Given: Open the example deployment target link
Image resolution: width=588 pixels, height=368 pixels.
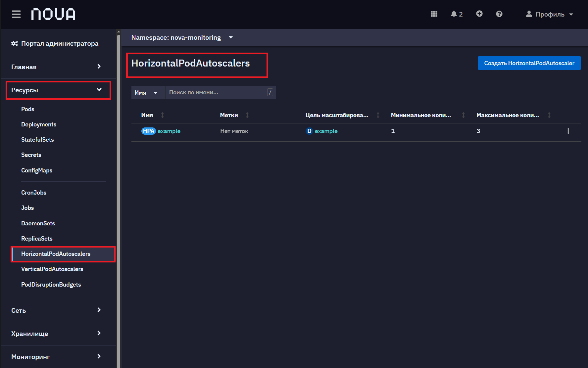Looking at the screenshot, I should click(326, 131).
